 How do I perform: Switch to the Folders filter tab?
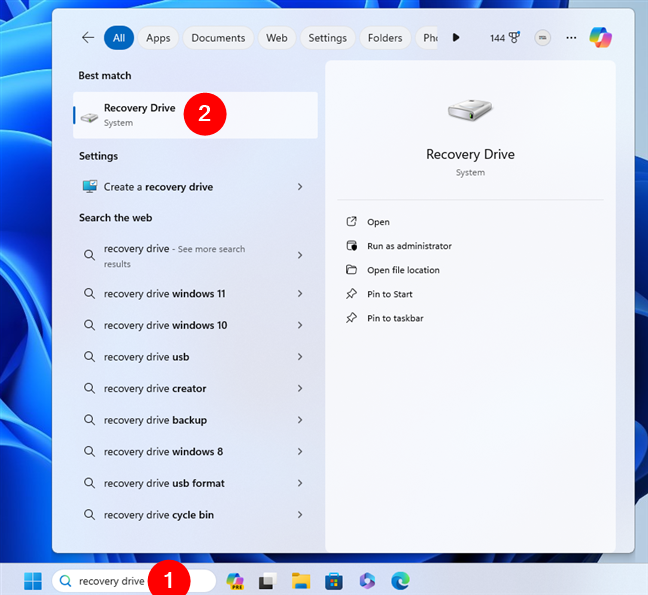coord(385,38)
